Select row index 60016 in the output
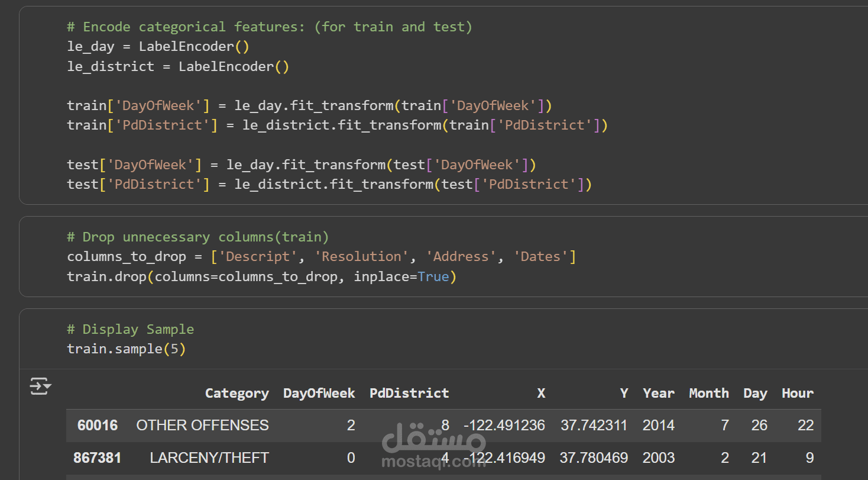Screen dimensions: 868x480 click(x=98, y=426)
